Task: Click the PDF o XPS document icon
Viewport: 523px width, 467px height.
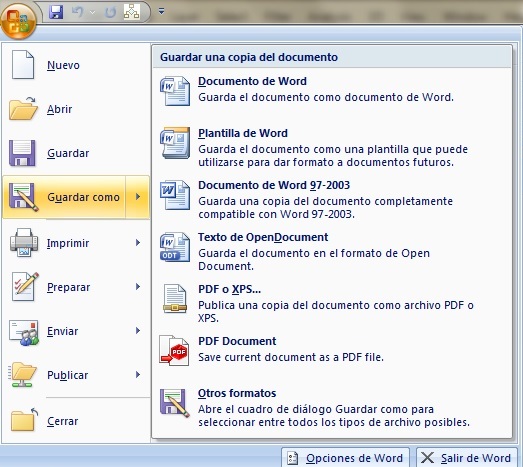Action: point(175,298)
